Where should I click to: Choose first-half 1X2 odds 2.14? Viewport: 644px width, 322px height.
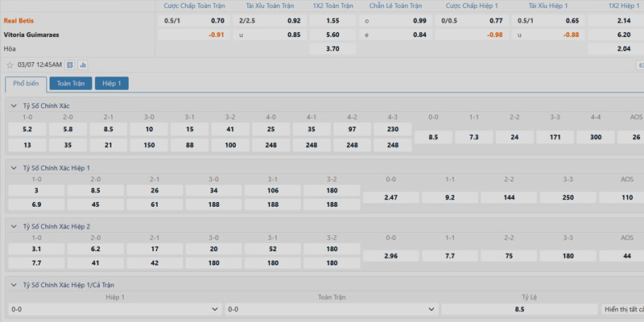(616, 21)
